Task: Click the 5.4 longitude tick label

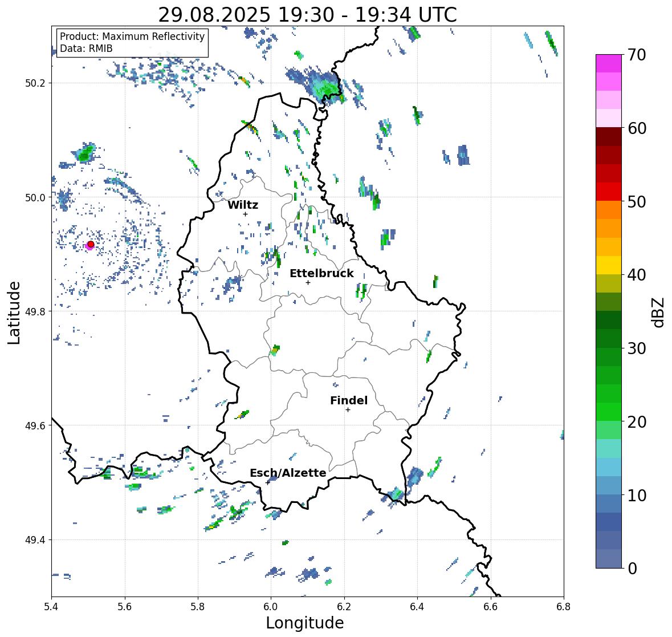Action: point(51,607)
